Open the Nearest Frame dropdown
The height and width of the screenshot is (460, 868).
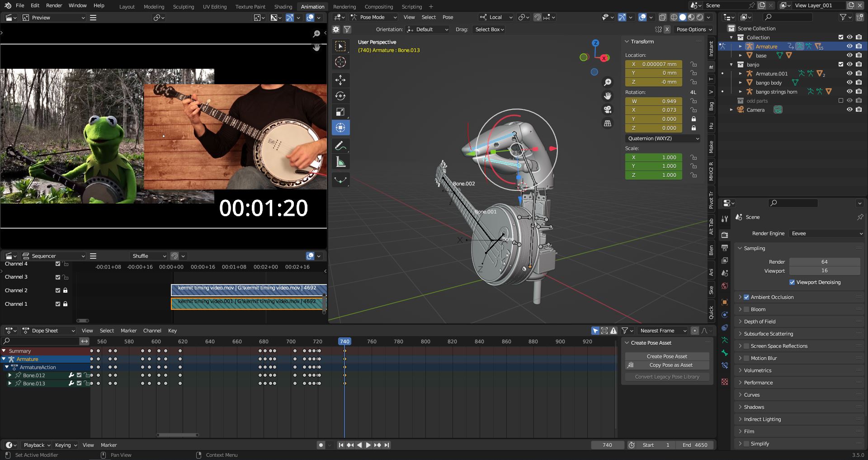point(663,331)
